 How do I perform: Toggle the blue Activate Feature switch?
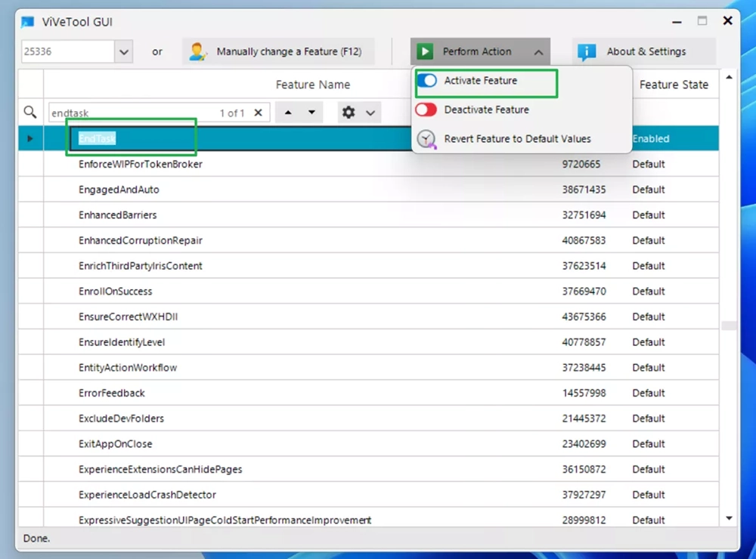click(x=426, y=81)
